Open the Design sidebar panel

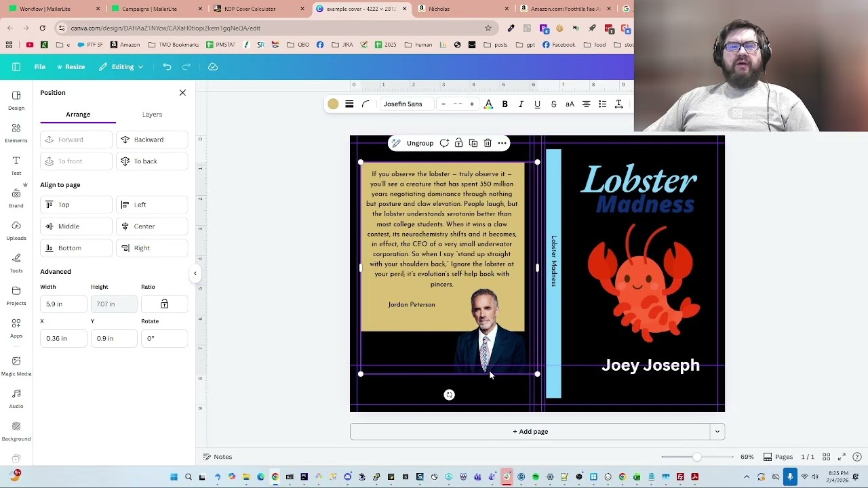coord(16,100)
